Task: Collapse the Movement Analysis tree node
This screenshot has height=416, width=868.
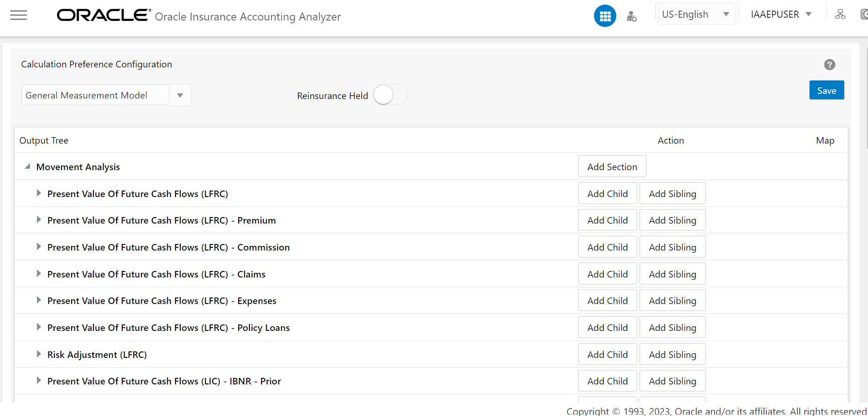Action: click(28, 166)
